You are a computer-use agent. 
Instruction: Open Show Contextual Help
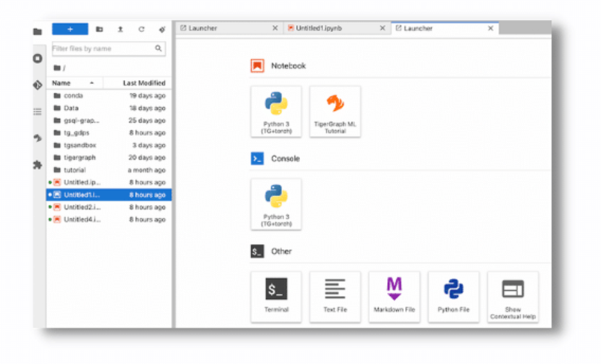point(513,297)
